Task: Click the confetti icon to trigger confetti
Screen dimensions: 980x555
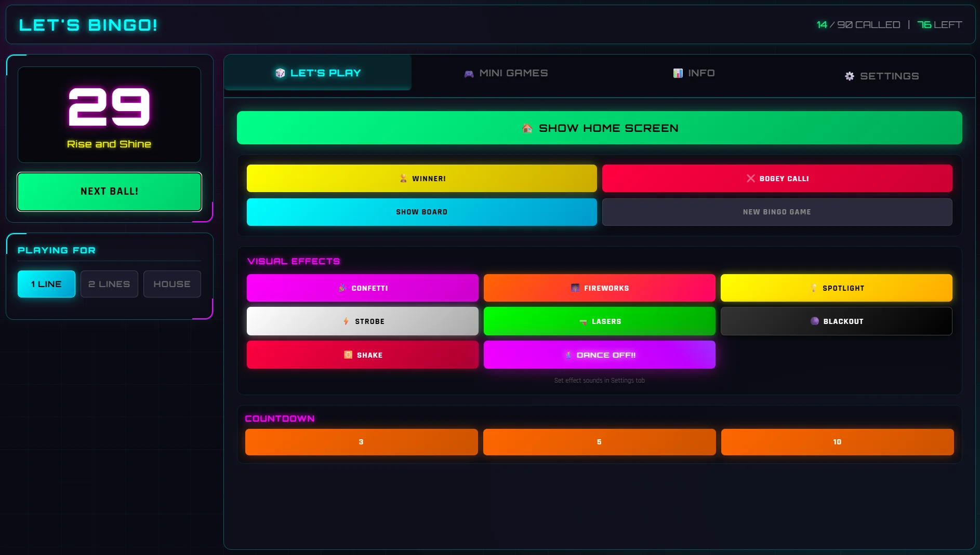Action: tap(342, 288)
